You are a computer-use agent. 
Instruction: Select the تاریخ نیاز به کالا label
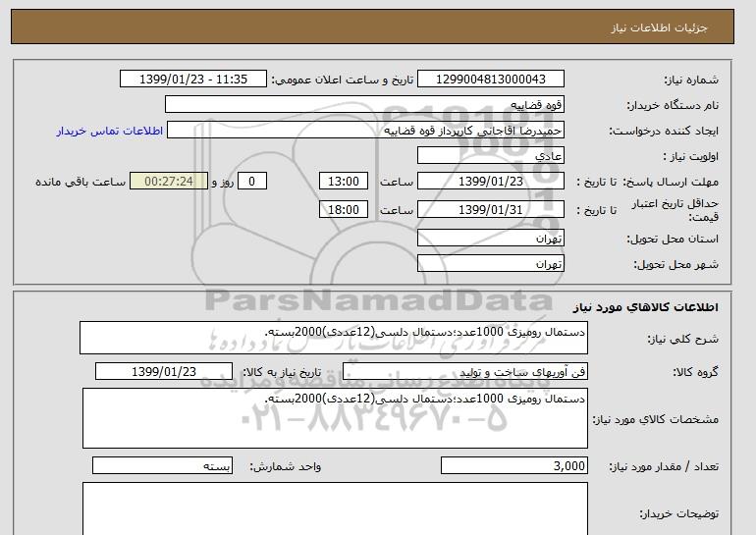click(282, 372)
